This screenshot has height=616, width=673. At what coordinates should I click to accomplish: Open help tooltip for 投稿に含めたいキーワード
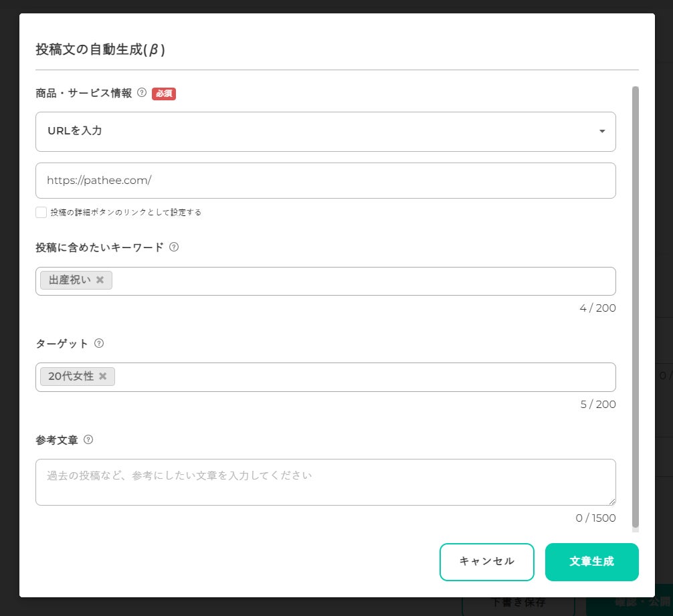[174, 247]
